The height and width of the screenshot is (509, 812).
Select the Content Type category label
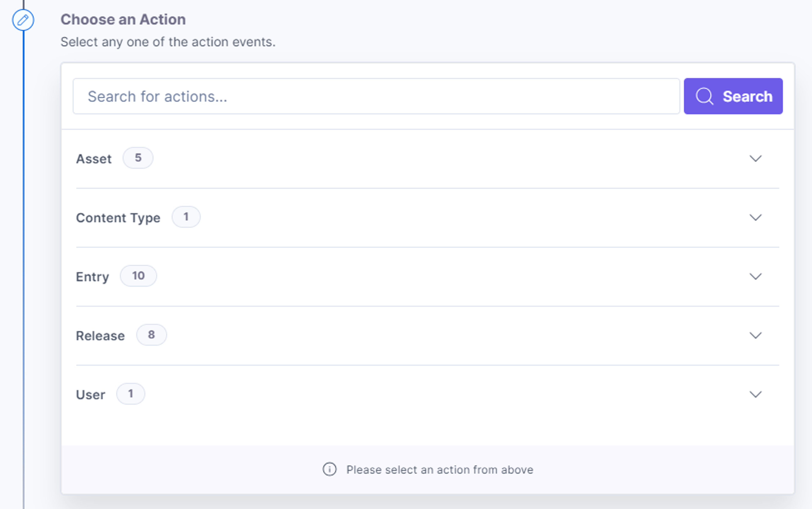point(118,218)
